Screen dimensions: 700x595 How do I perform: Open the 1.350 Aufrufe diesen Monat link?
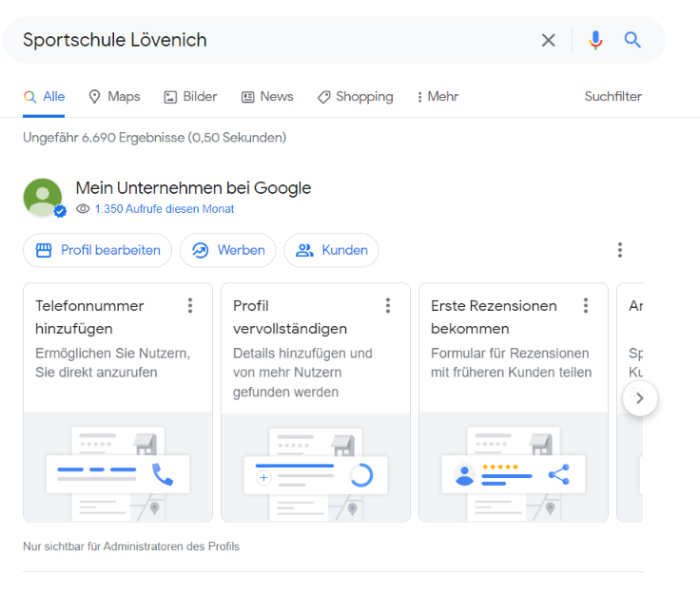tap(165, 209)
